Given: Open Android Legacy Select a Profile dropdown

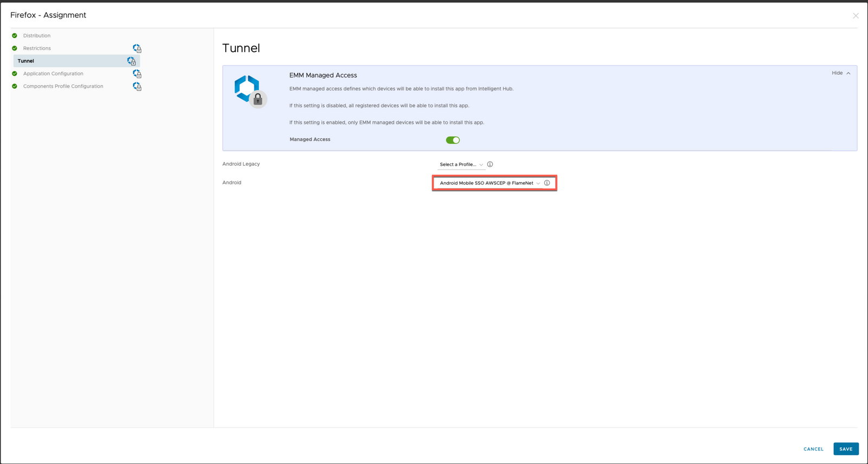Looking at the screenshot, I should (x=461, y=164).
